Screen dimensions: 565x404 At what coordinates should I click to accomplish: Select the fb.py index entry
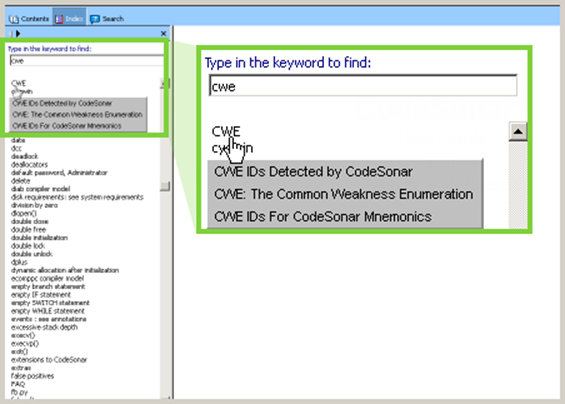(x=19, y=392)
